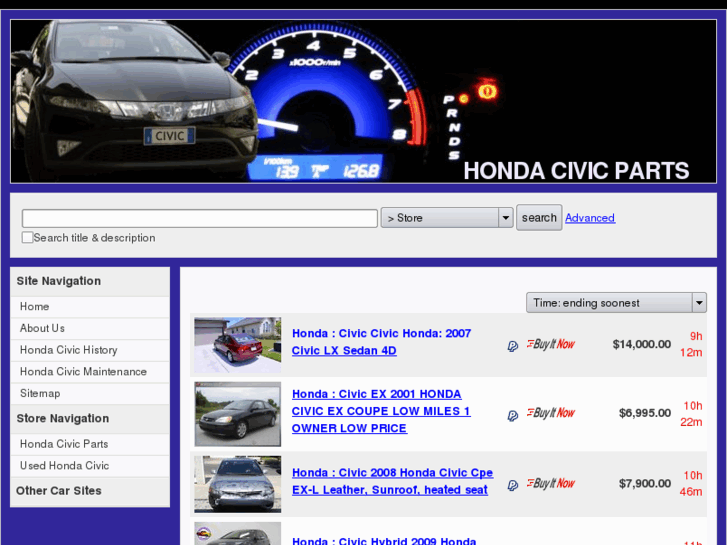Click silver Civic thumbnail for $7,900 listing

(x=237, y=484)
